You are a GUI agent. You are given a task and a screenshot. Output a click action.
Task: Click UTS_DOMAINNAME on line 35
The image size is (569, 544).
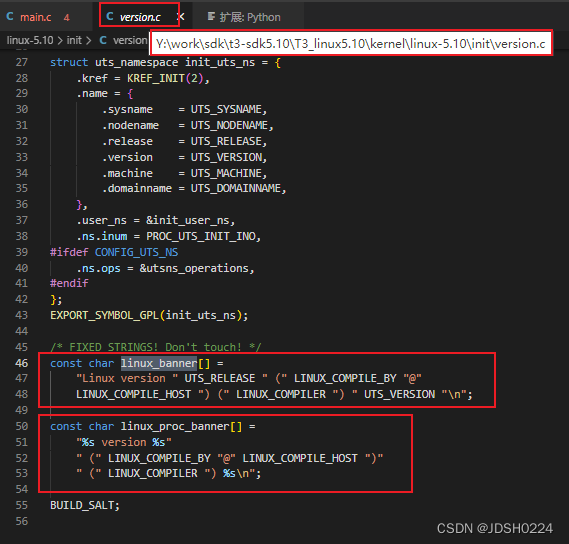click(x=236, y=188)
